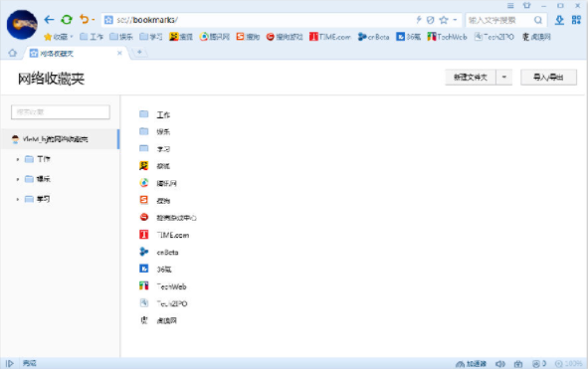This screenshot has height=369, width=588.
Task: Open the 娱乐 folder in main list
Action: pos(155,131)
